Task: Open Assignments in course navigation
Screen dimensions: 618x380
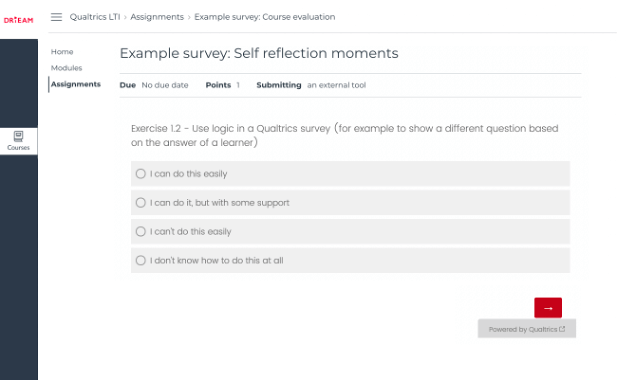Action: coord(76,84)
